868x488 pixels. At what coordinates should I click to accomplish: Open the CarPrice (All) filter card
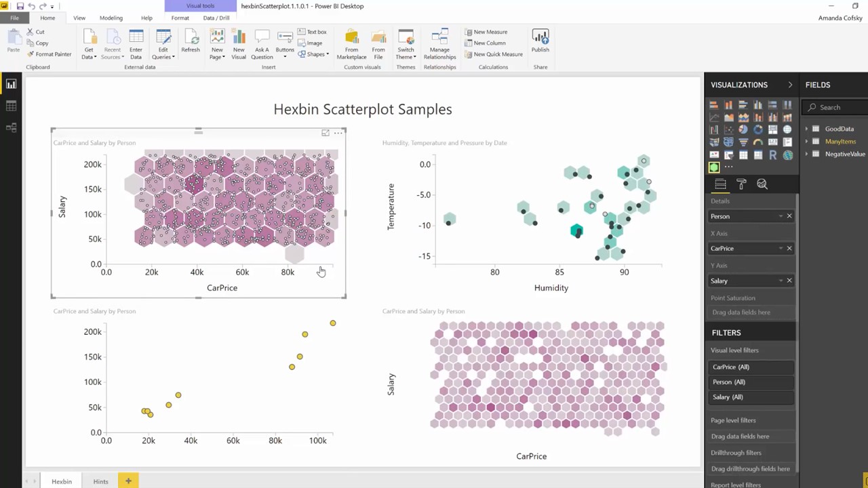tap(751, 367)
